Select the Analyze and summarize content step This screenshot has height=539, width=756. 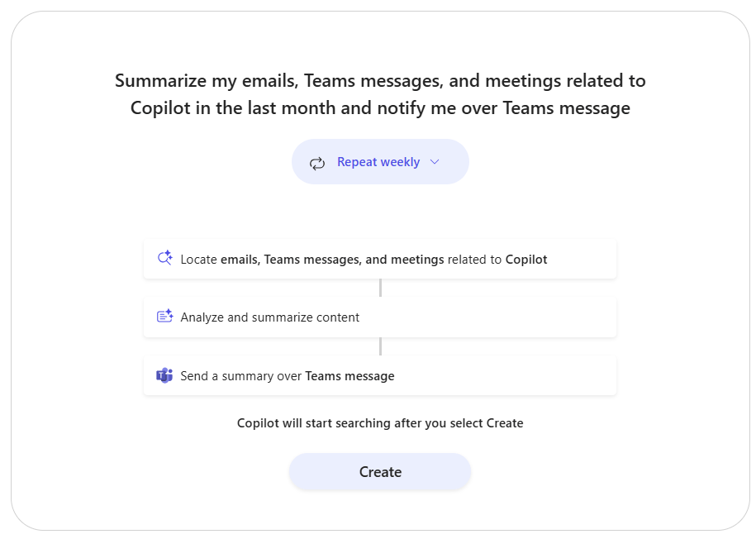379,317
